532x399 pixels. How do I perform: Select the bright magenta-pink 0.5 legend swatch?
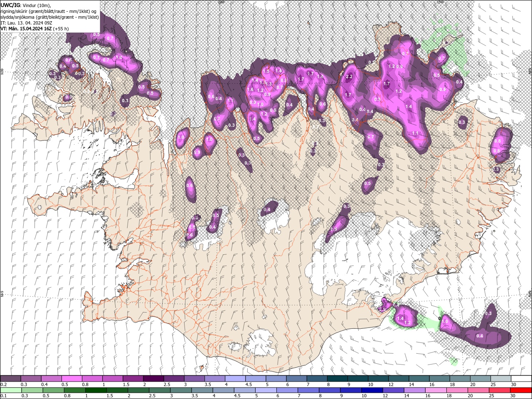click(x=71, y=379)
